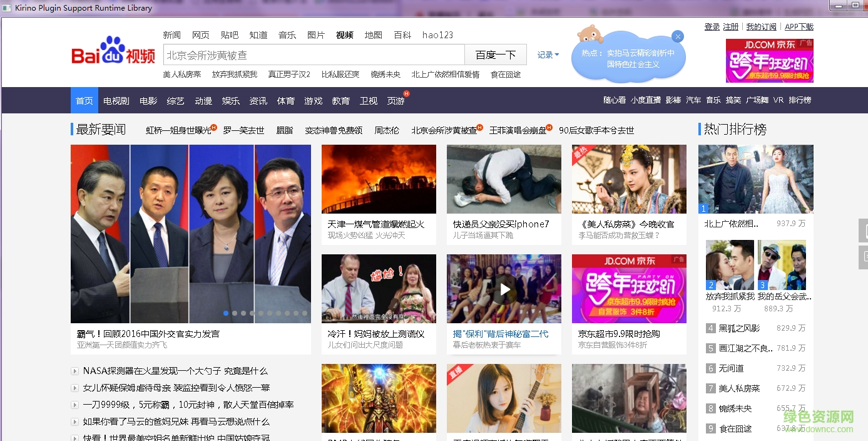Screen dimensions: 868x441
Task: Click the 登录 login link
Action: tap(712, 27)
